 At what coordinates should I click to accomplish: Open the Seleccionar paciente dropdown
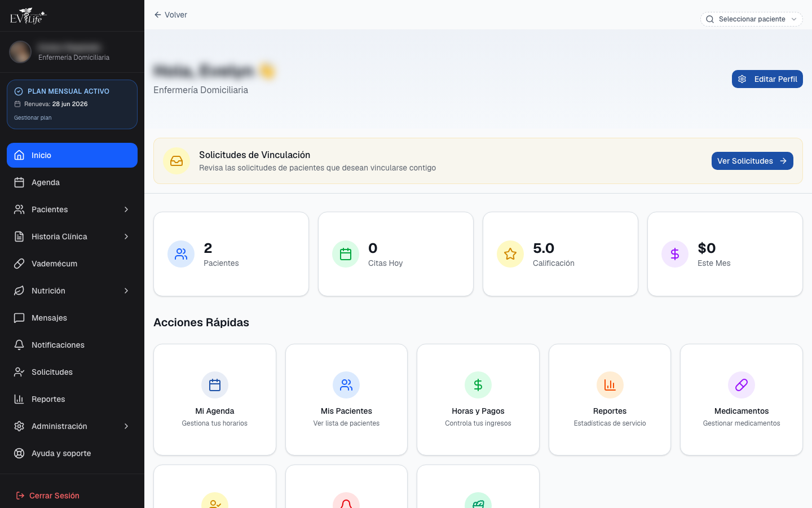(x=751, y=19)
